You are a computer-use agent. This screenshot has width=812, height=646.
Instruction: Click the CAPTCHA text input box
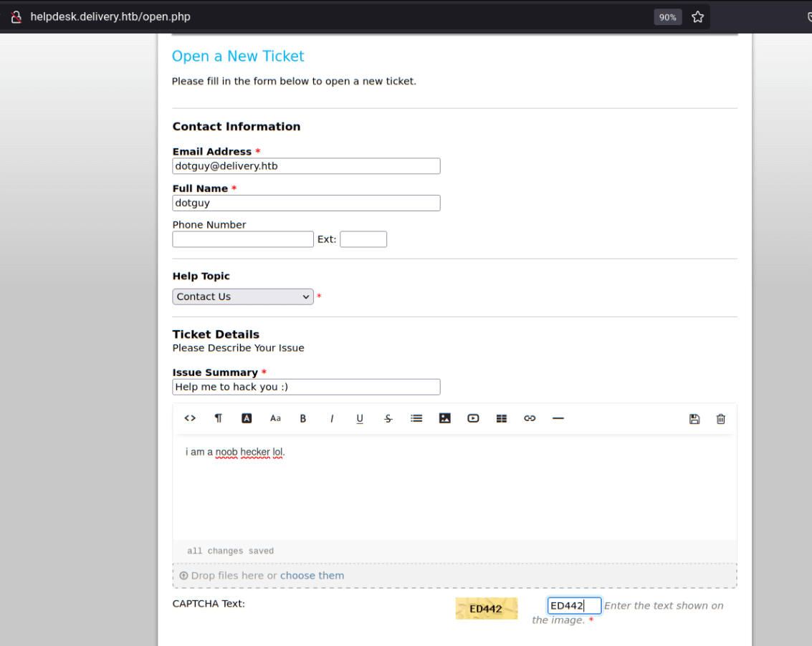point(574,606)
